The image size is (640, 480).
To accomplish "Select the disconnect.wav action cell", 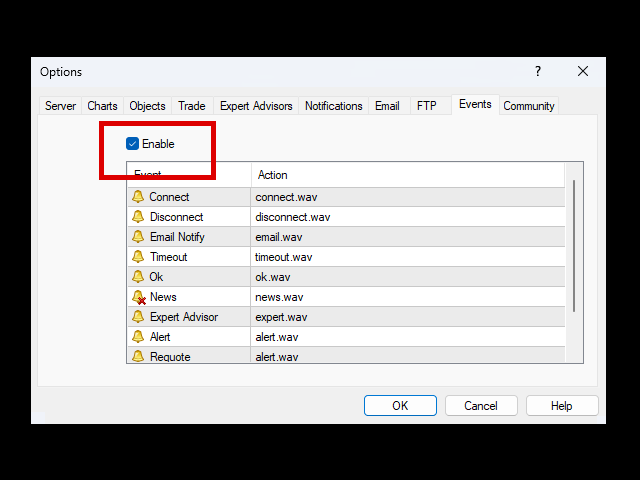I will coord(408,217).
